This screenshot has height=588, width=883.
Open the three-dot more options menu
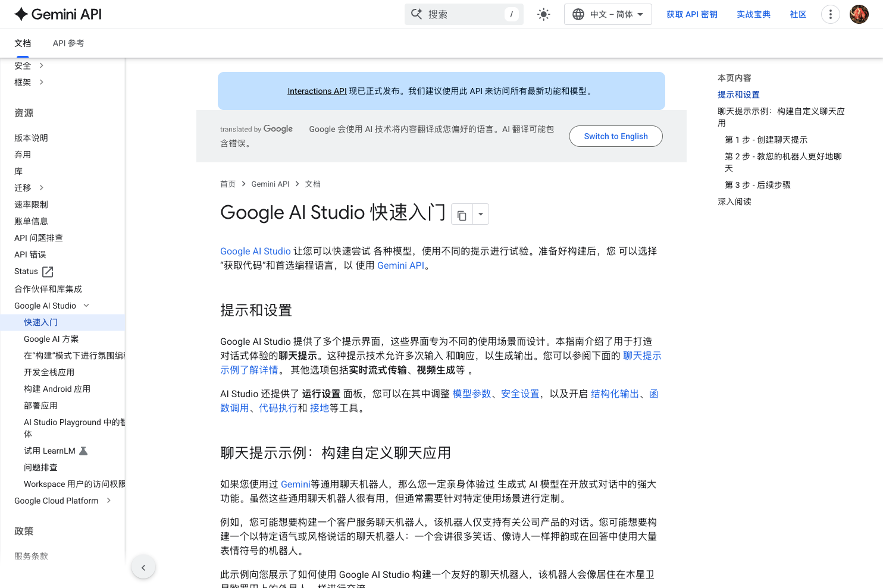point(830,14)
